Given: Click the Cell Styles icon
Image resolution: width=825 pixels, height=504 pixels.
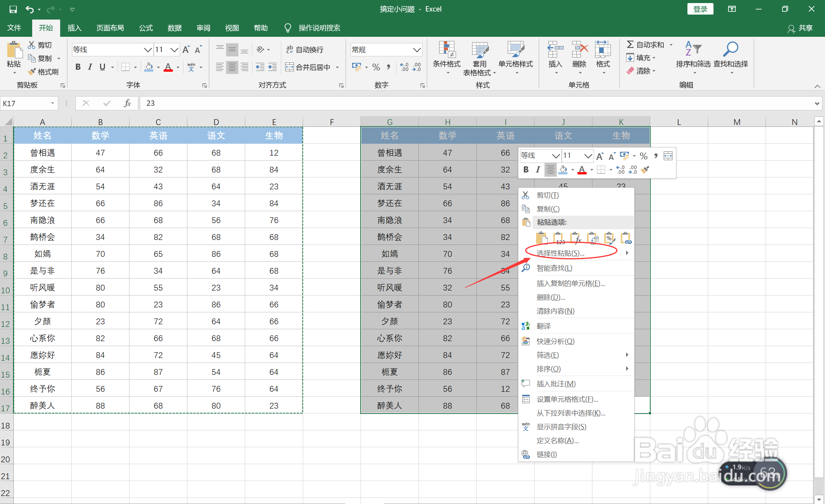Looking at the screenshot, I should (x=516, y=50).
